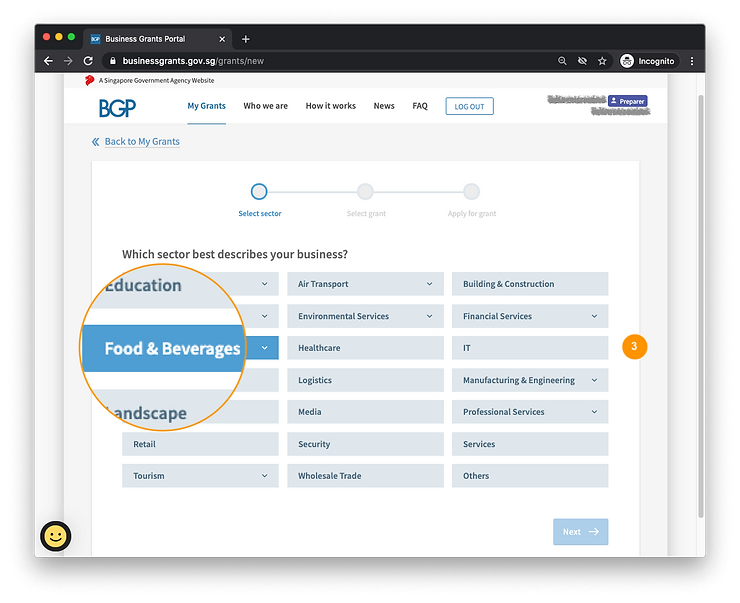Bookmark this page with the star icon
This screenshot has width=740, height=603.
[602, 61]
